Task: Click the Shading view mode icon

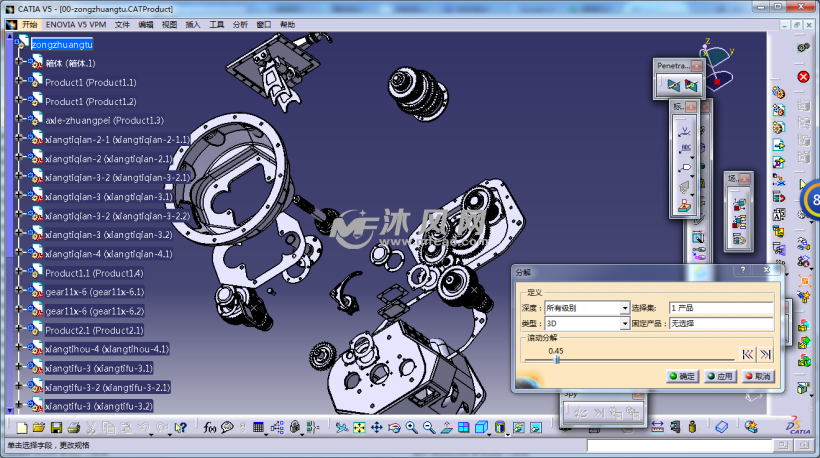Action: 500,428
